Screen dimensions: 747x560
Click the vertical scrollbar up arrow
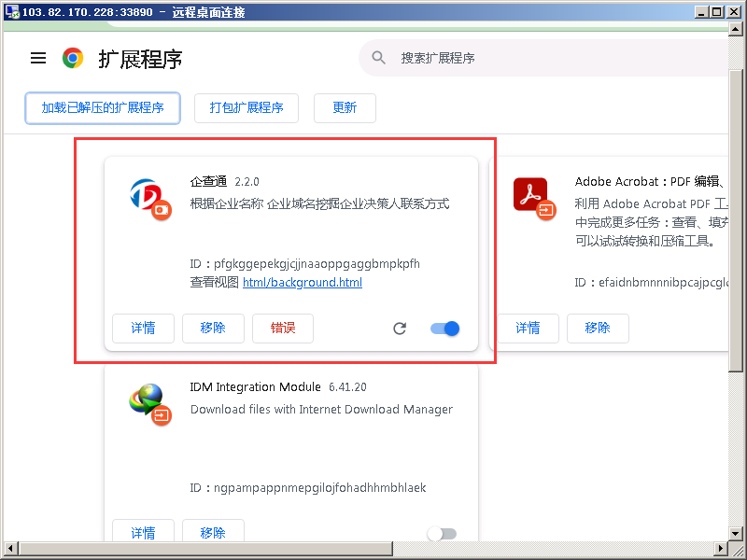(735, 30)
